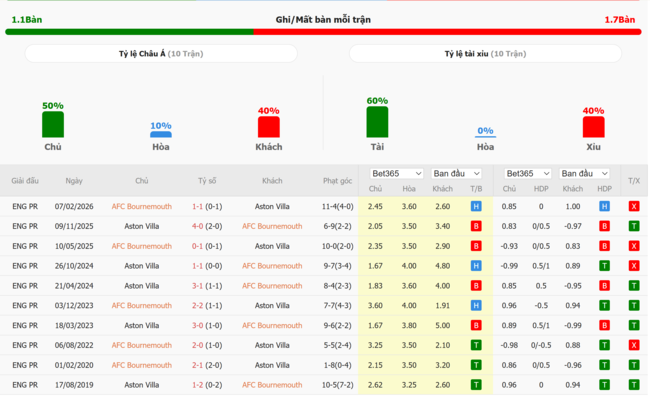Image resolution: width=650 pixels, height=398 pixels.
Task: Select the Tỷ lệ tài xỉu tab
Action: pos(485,54)
